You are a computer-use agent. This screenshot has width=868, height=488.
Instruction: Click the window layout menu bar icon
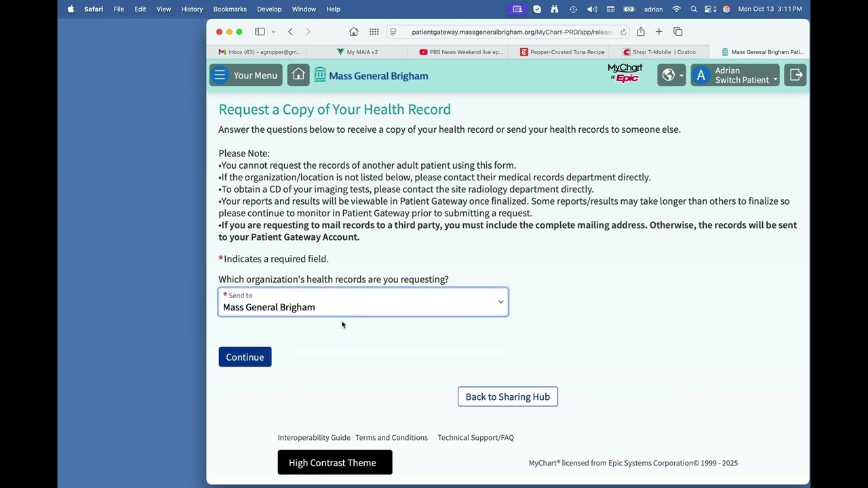point(610,9)
